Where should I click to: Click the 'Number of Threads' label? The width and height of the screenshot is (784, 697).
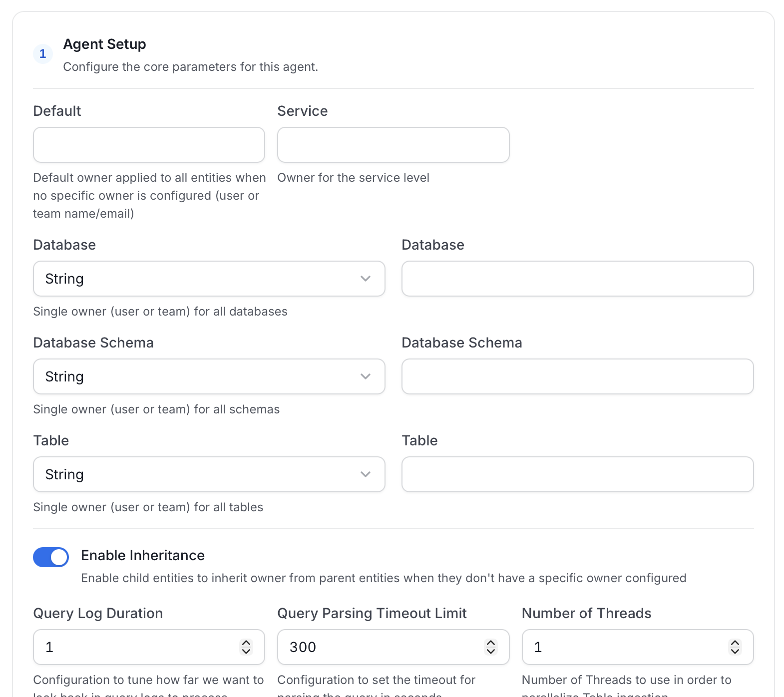pos(586,613)
